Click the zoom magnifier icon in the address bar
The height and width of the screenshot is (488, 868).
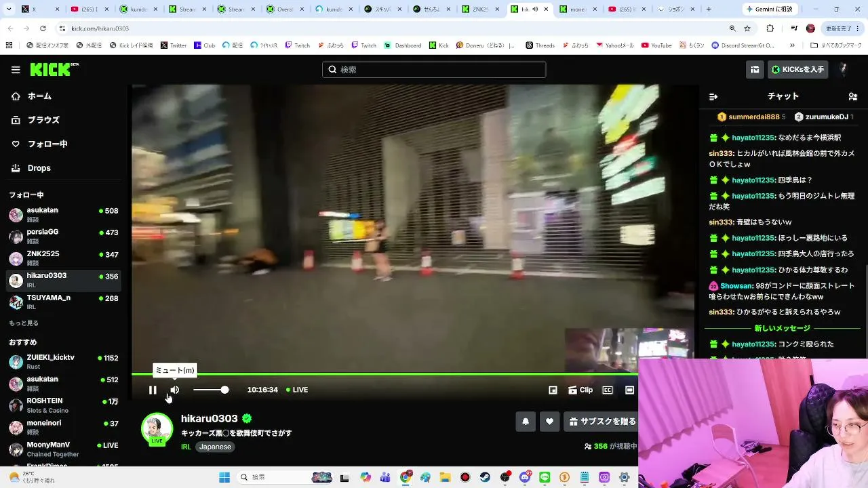tap(732, 28)
